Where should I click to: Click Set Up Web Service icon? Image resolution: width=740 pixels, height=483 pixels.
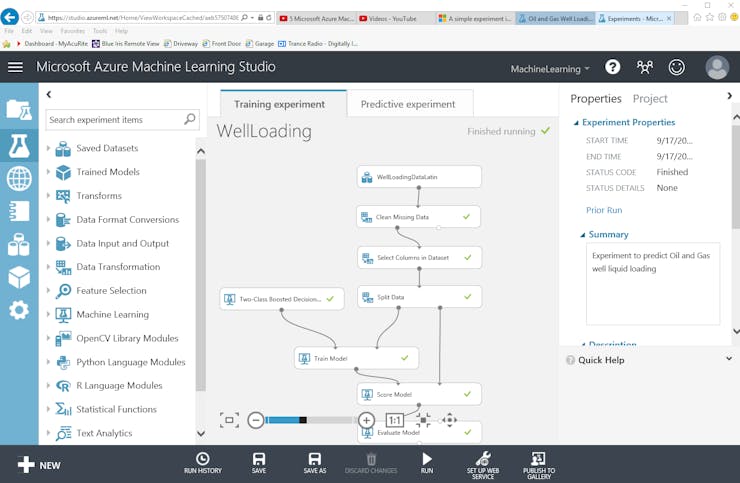(483, 465)
